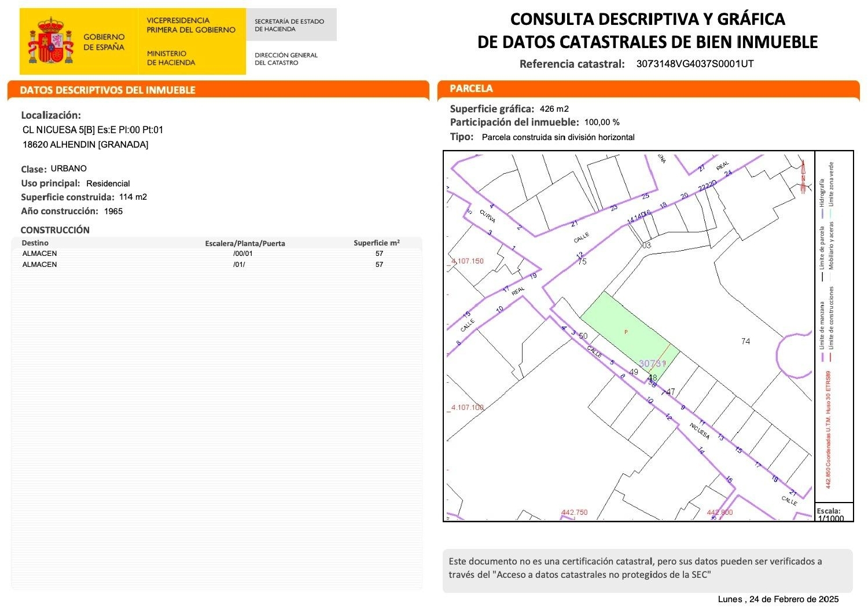Collapse the DATOS DESCRIPTIVOS DEL INMUEBLE panel
868x612 pixels.
tap(108, 90)
